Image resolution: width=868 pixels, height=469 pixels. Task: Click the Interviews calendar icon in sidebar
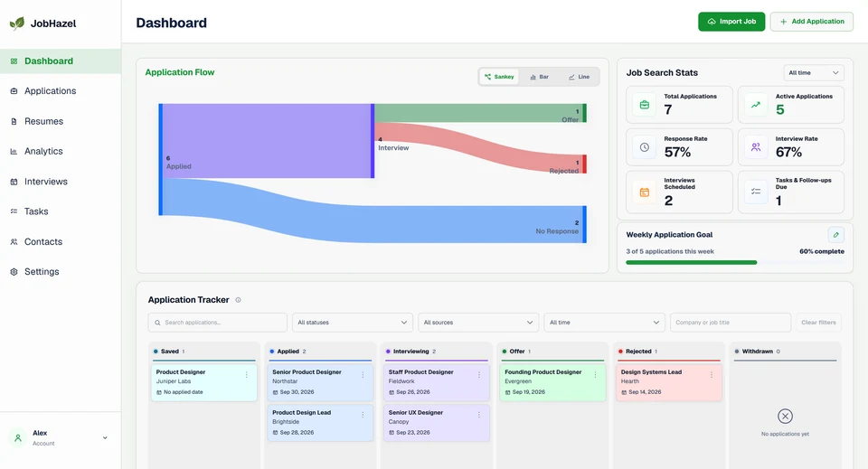(x=14, y=182)
